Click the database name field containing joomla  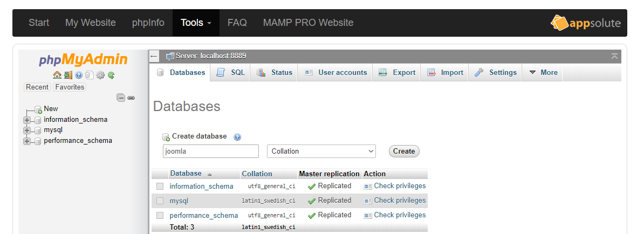(x=211, y=151)
